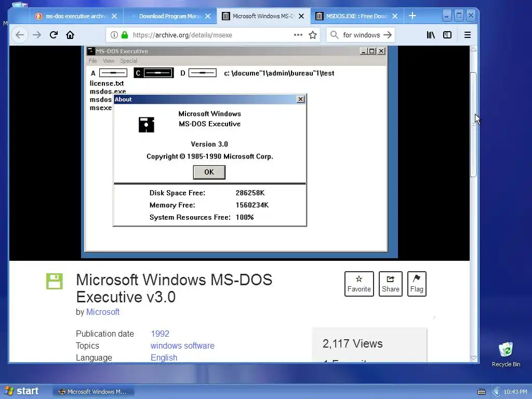The height and width of the screenshot is (399, 532).
Task: Select drive D icon
Action: (x=198, y=73)
